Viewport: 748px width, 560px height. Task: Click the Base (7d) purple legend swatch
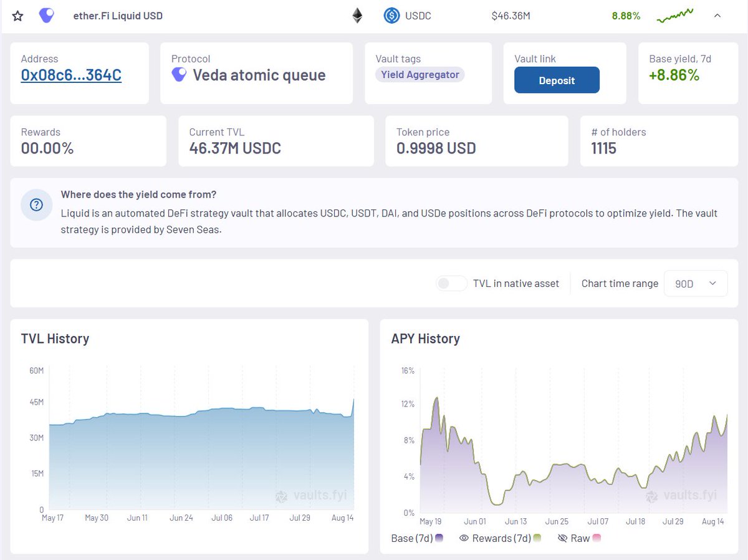click(x=439, y=538)
